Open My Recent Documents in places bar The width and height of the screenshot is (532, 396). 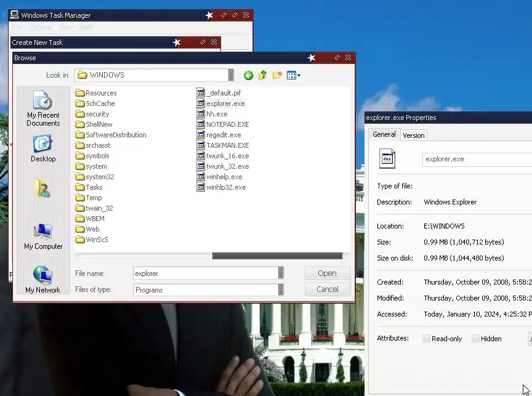pyautogui.click(x=43, y=108)
